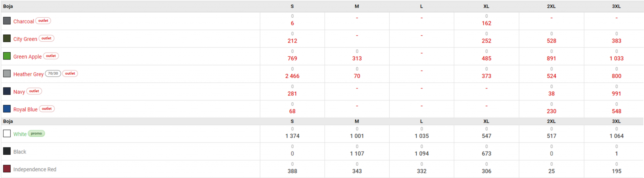Click the Black color name

[20, 152]
